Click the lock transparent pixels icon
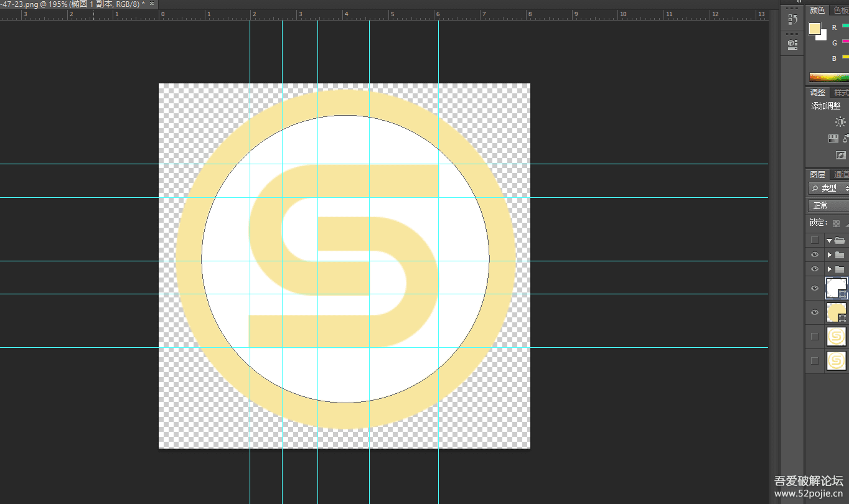Image resolution: width=849 pixels, height=504 pixels. click(836, 223)
